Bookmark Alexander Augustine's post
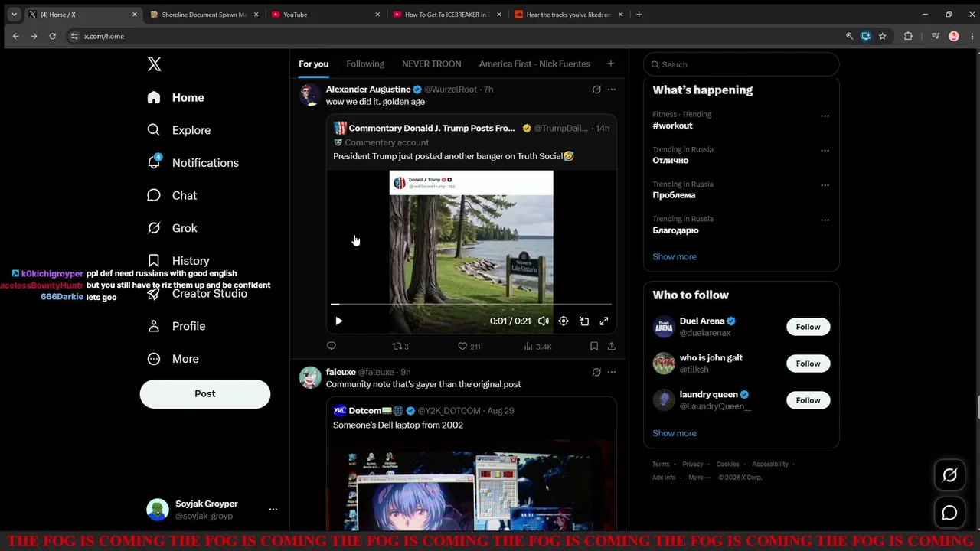 pos(594,346)
